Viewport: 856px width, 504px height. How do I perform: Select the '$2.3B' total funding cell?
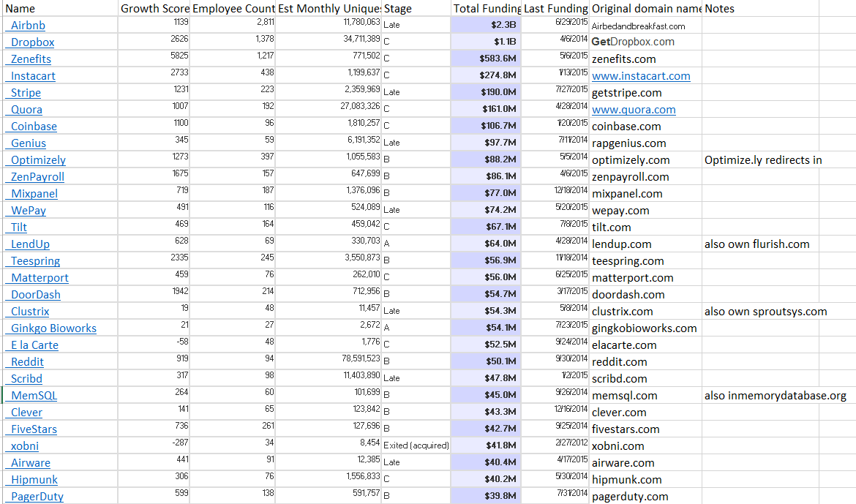pos(486,25)
